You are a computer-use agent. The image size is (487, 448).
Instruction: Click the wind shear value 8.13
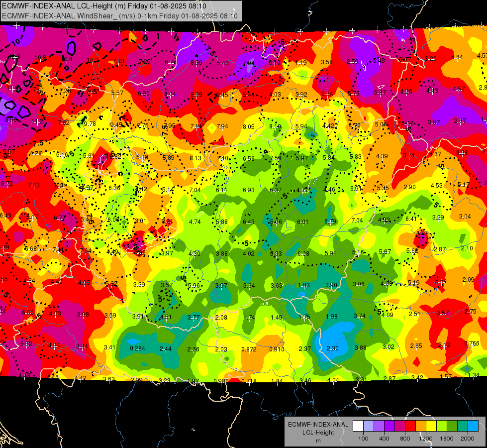tap(195, 158)
